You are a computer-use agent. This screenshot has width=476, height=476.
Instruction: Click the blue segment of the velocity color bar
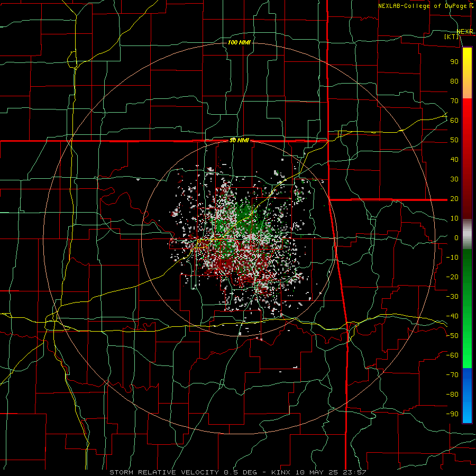click(467, 396)
